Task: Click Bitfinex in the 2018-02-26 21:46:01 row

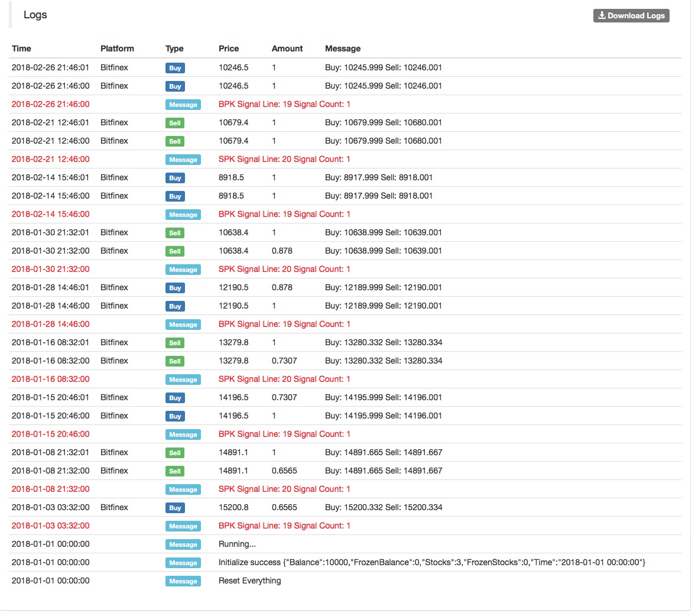Action: [x=114, y=67]
